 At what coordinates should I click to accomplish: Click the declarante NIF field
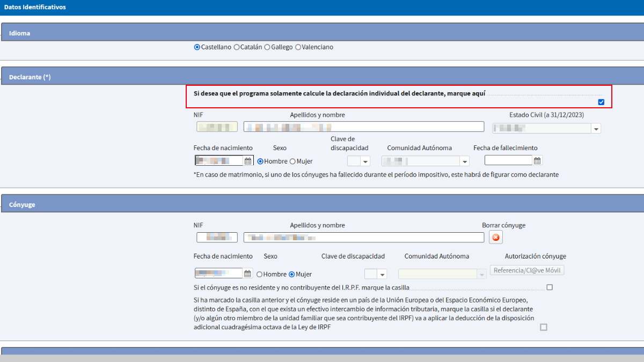point(217,127)
